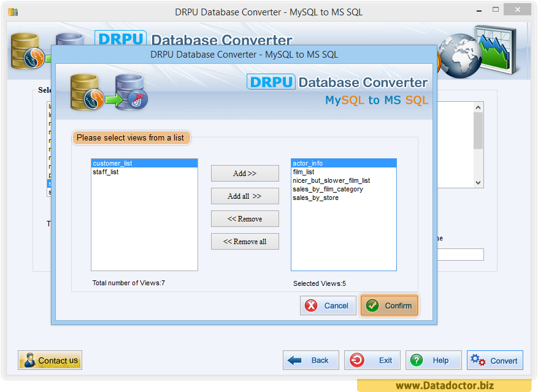The image size is (538, 392).
Task: Select sales_by_film_category in selected views
Action: point(344,189)
